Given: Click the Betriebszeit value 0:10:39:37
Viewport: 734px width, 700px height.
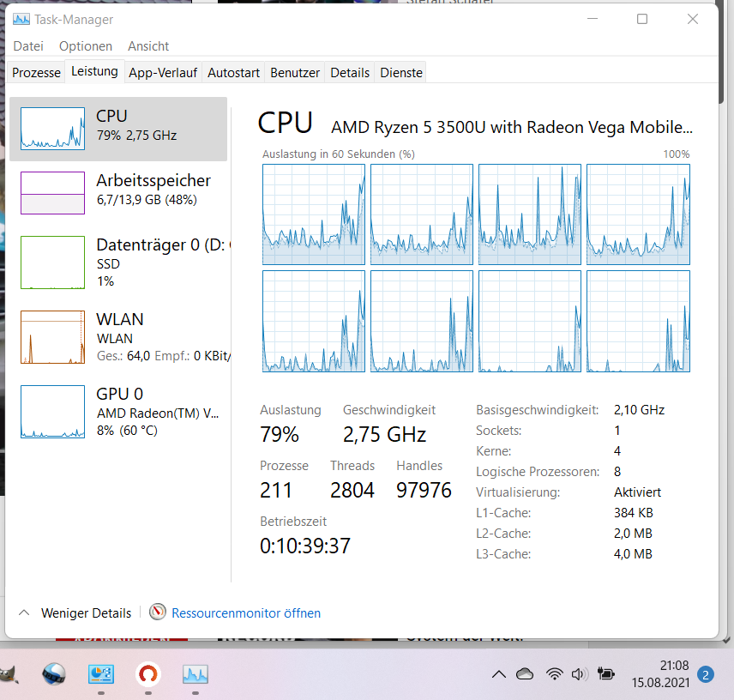Looking at the screenshot, I should coord(305,546).
